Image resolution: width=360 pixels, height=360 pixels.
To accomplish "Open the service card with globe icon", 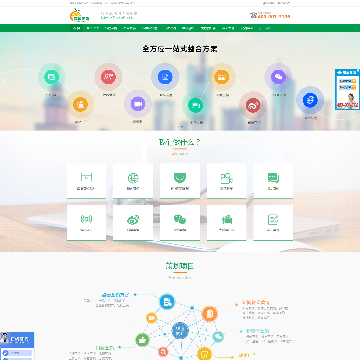I will [x=133, y=181].
